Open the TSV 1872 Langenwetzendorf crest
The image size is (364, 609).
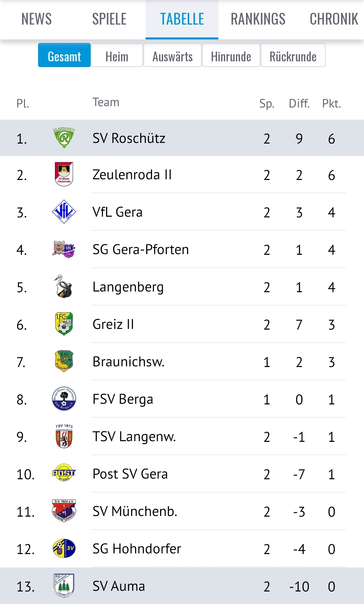(x=64, y=436)
